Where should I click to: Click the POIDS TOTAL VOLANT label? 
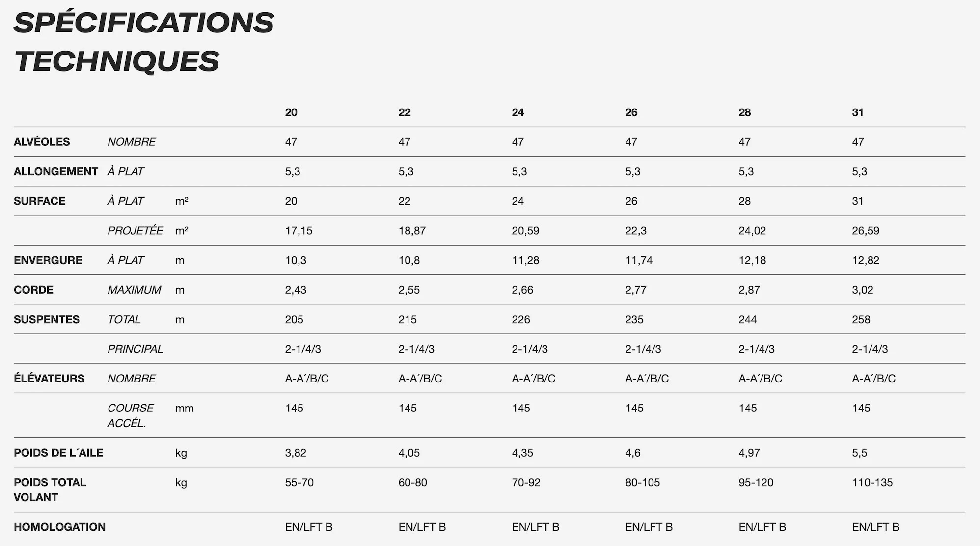(50, 490)
